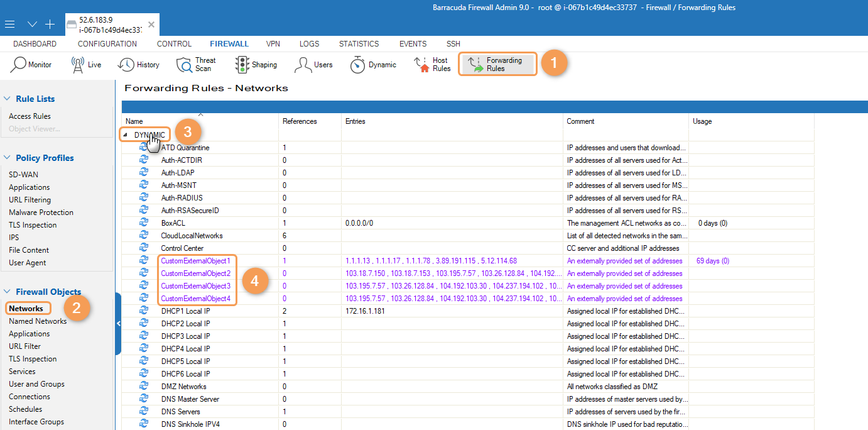
Task: Collapse the Firewall Objects section
Action: (x=8, y=292)
